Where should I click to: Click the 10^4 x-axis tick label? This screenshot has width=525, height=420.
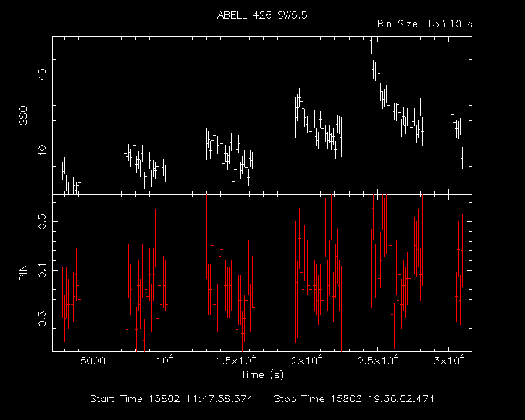pyautogui.click(x=164, y=360)
